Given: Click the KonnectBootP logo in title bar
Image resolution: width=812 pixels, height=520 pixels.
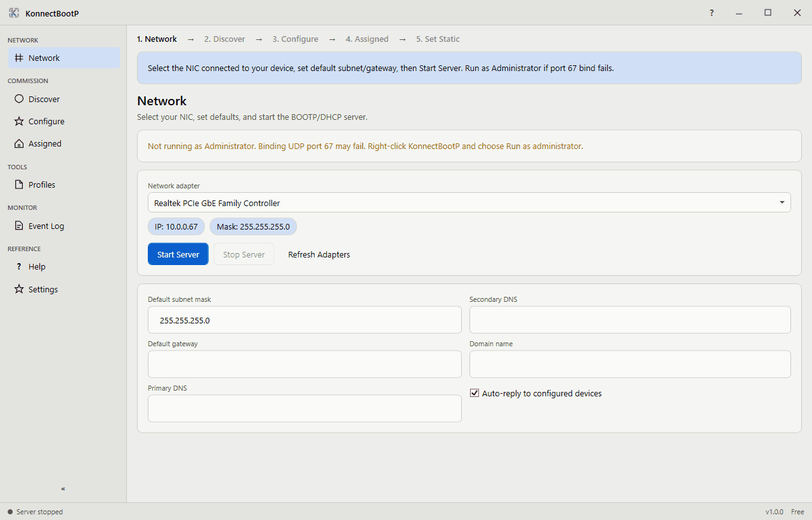Looking at the screenshot, I should pyautogui.click(x=14, y=13).
